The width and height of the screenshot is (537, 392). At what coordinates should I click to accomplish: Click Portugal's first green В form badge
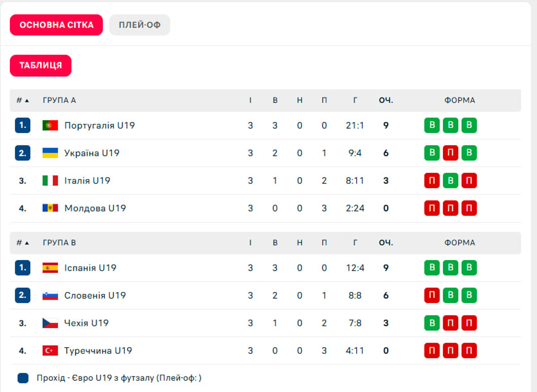coord(432,125)
